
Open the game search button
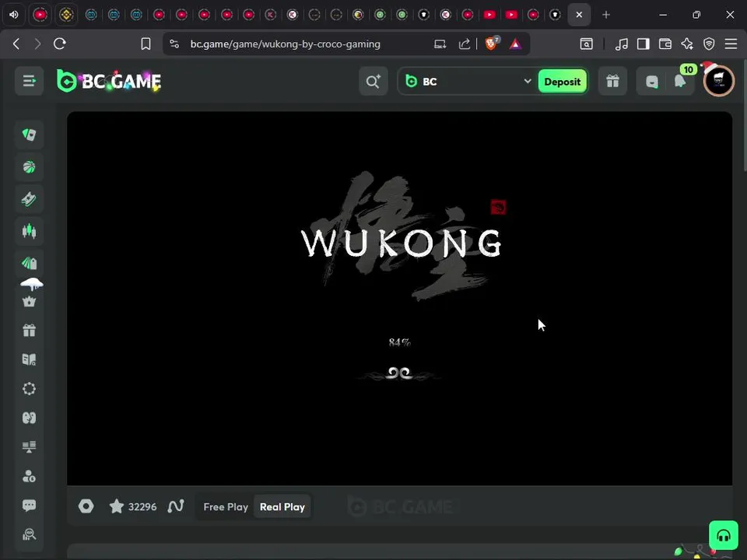tap(373, 82)
